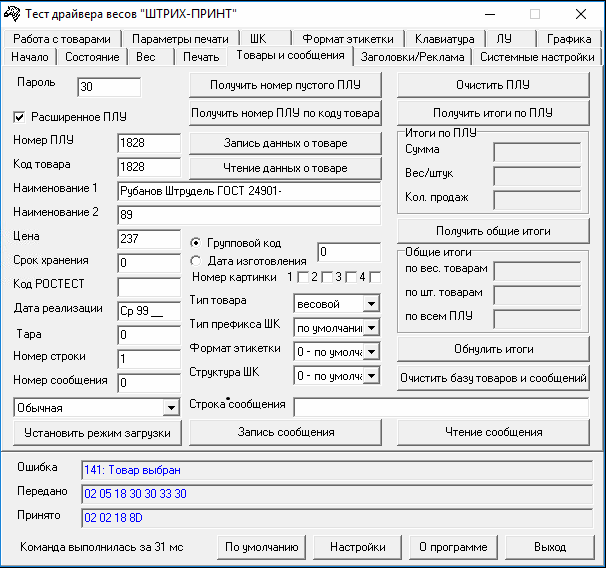Check Номер картинки checkbox 4
Screen dimensions: 606x568
click(x=375, y=277)
